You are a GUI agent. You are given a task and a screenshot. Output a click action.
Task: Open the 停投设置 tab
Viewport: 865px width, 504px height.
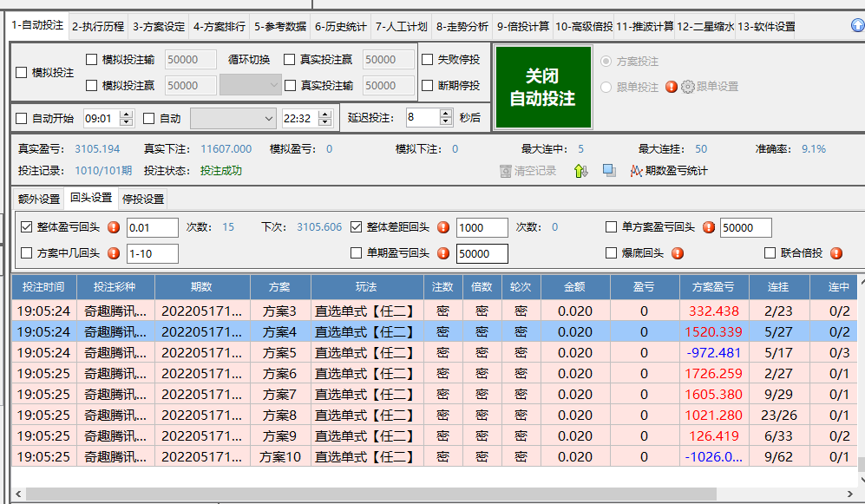point(142,199)
